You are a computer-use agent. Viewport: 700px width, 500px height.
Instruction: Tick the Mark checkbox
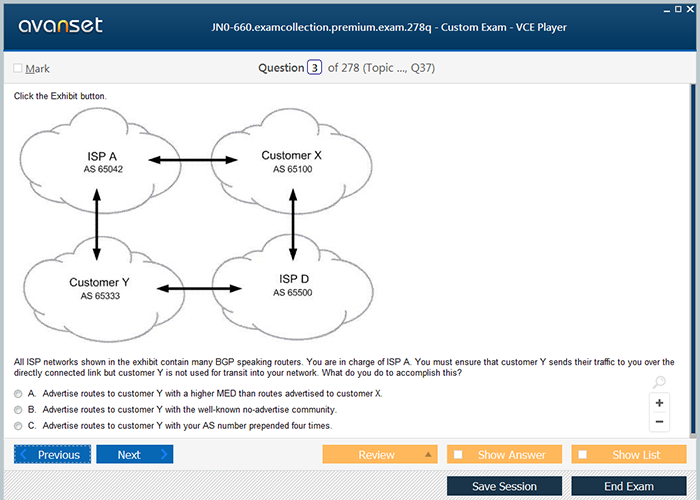click(x=18, y=68)
